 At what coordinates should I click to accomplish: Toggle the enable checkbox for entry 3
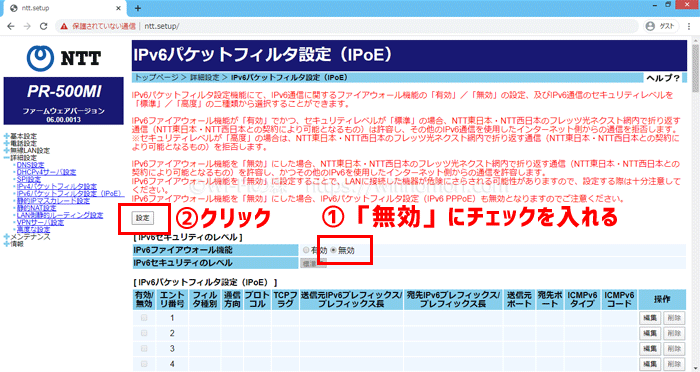(x=144, y=348)
